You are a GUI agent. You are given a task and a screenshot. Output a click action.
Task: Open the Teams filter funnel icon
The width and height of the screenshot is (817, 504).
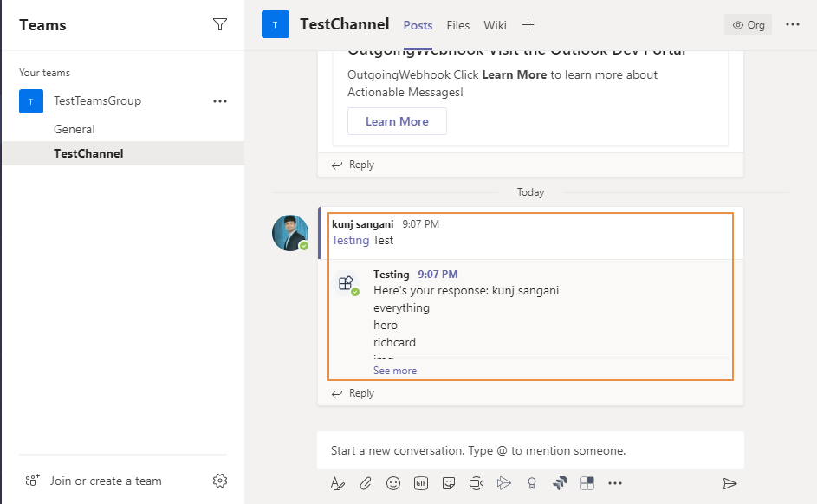tap(220, 24)
